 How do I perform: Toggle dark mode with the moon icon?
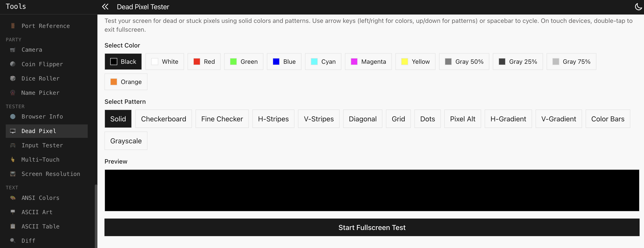pos(638,7)
